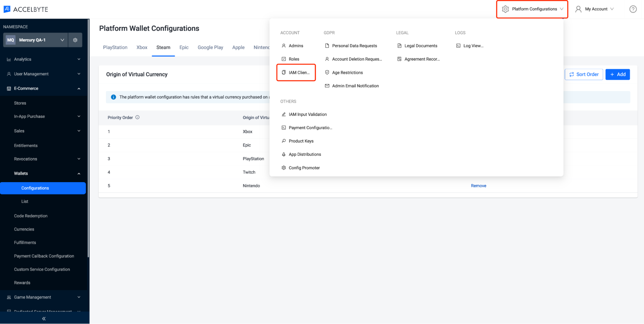Click the Age Restrictions shield icon
The width and height of the screenshot is (644, 324).
point(327,72)
